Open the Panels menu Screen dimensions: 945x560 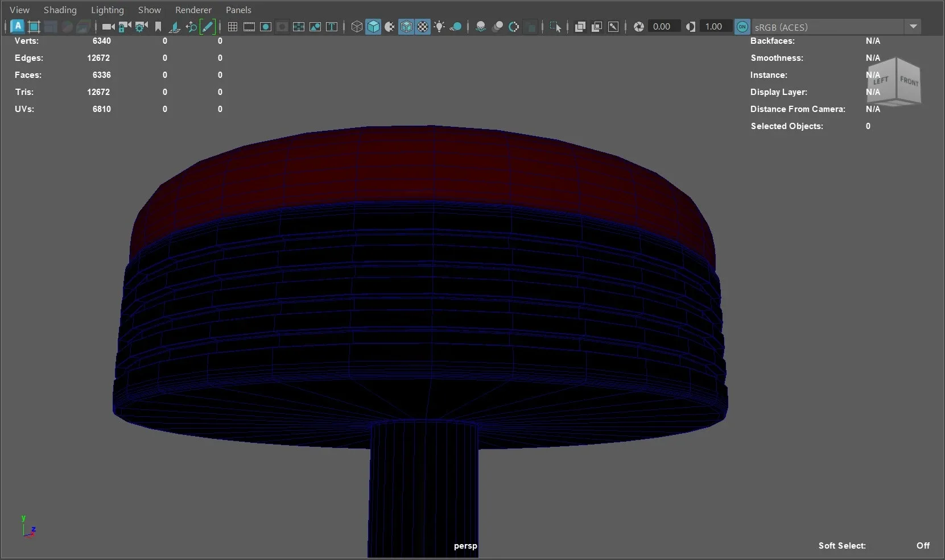click(238, 10)
